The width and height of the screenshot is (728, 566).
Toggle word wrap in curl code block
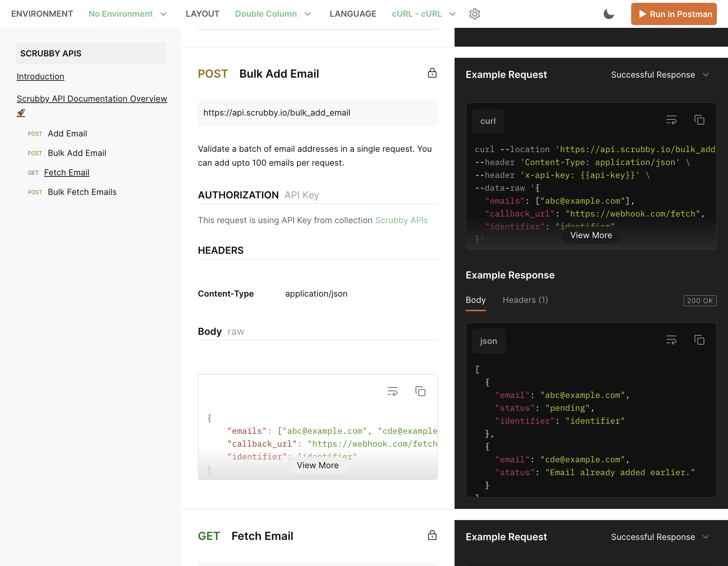671,120
